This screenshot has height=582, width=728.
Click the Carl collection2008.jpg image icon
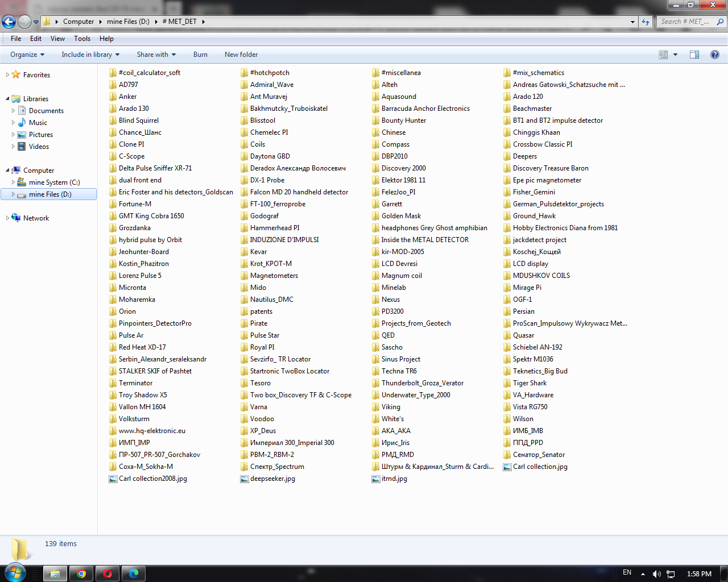click(x=113, y=479)
